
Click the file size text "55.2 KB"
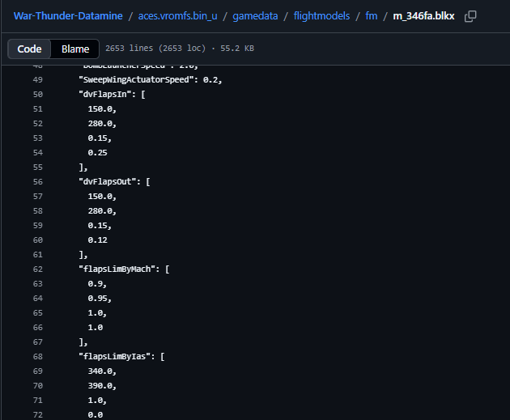click(x=237, y=49)
